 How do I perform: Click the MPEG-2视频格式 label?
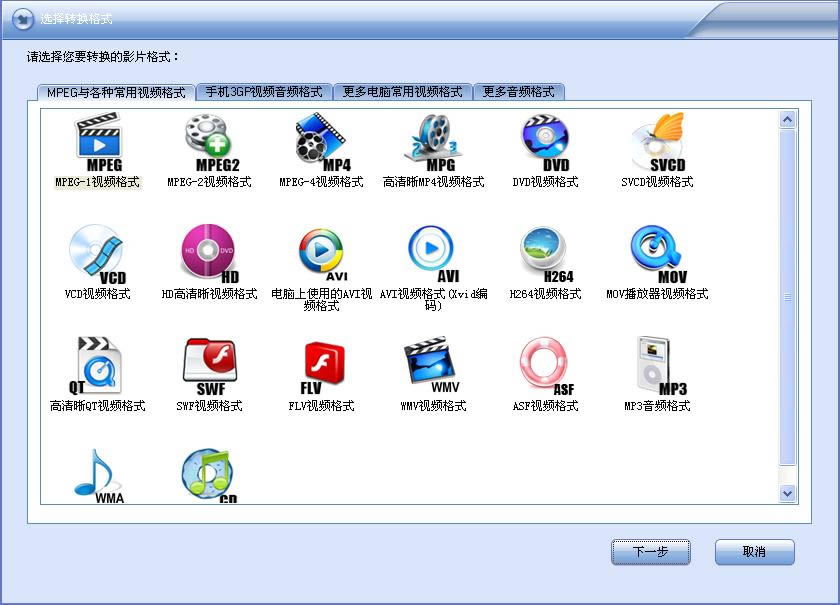click(209, 182)
